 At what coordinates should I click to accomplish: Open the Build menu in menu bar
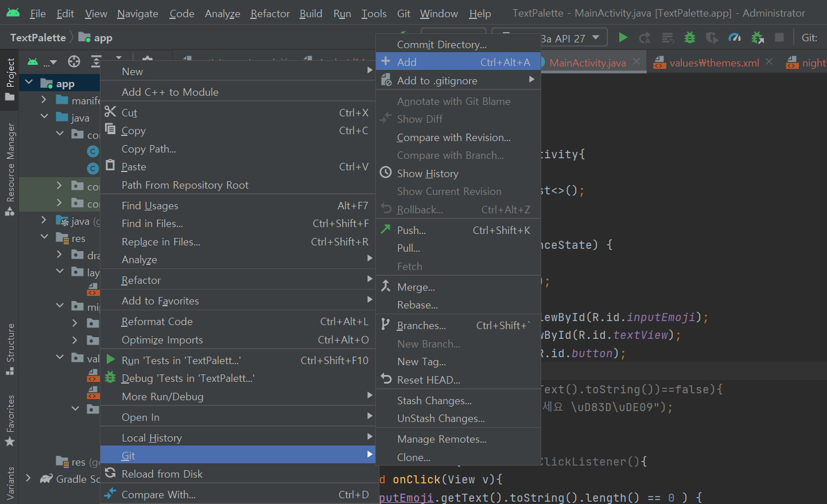click(x=311, y=13)
